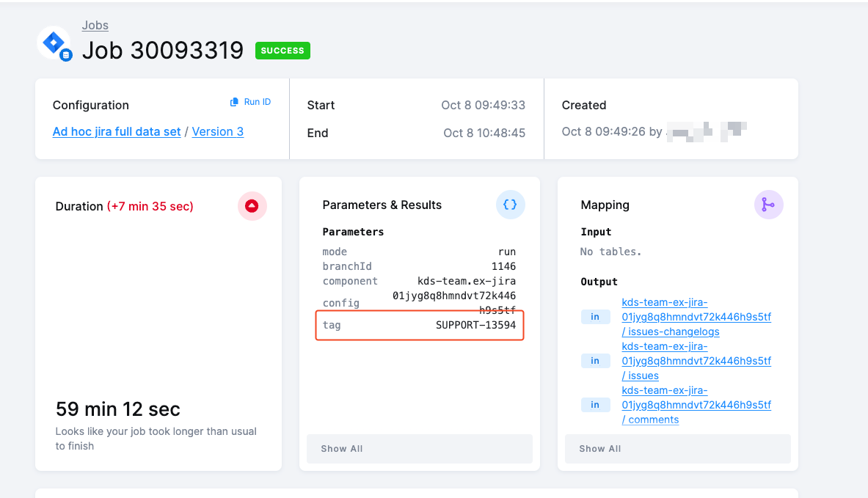Go back to Jobs breadcrumb
The height and width of the screenshot is (498, 868).
95,26
